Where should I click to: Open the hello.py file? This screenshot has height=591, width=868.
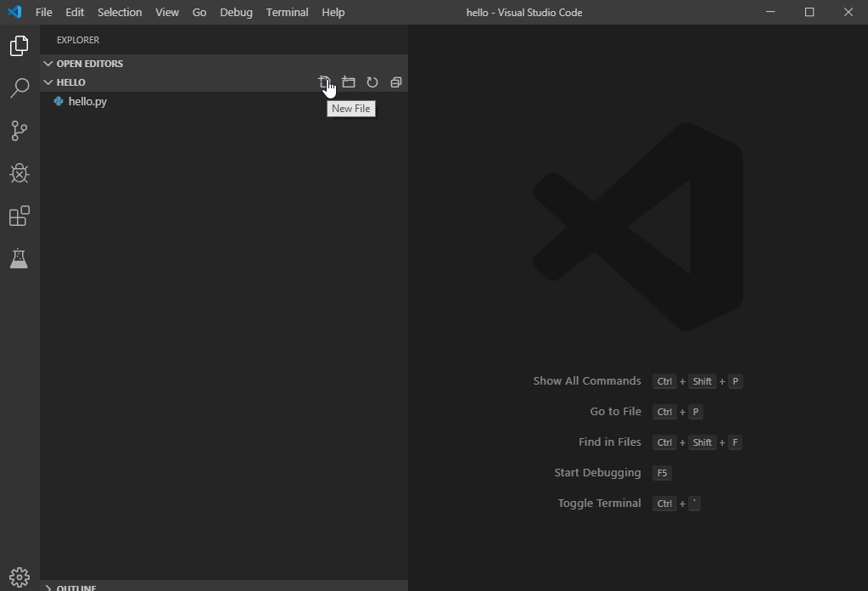(87, 101)
